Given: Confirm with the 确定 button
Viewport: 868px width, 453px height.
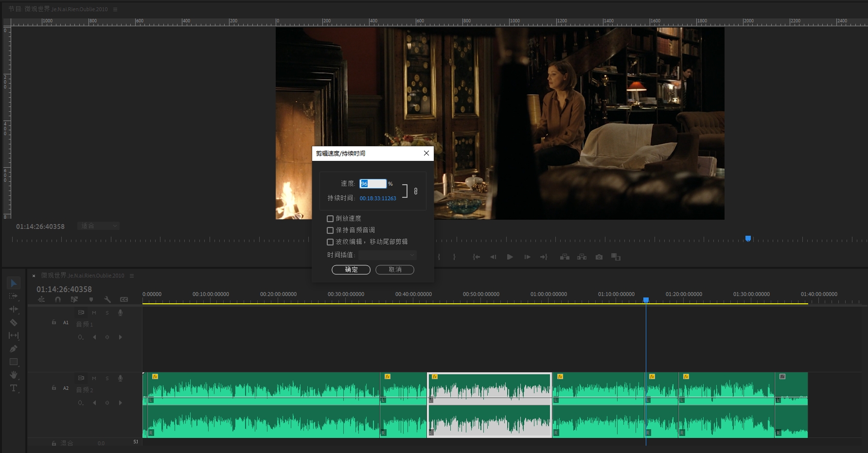Looking at the screenshot, I should tap(351, 270).
